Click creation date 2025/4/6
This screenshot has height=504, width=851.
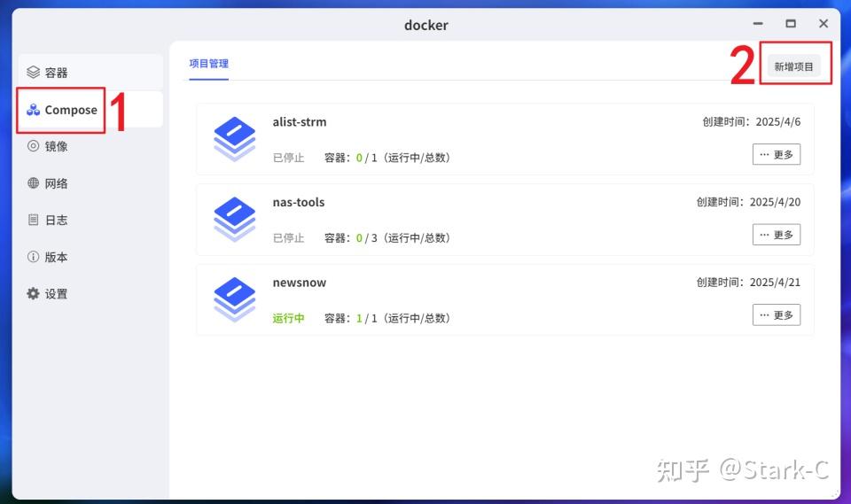pyautogui.click(x=777, y=121)
